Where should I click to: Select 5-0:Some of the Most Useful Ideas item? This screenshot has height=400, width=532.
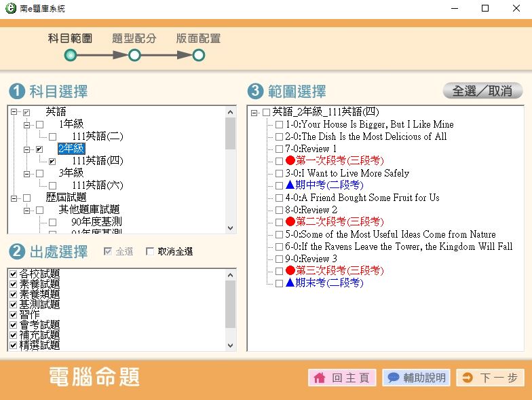tap(390, 234)
